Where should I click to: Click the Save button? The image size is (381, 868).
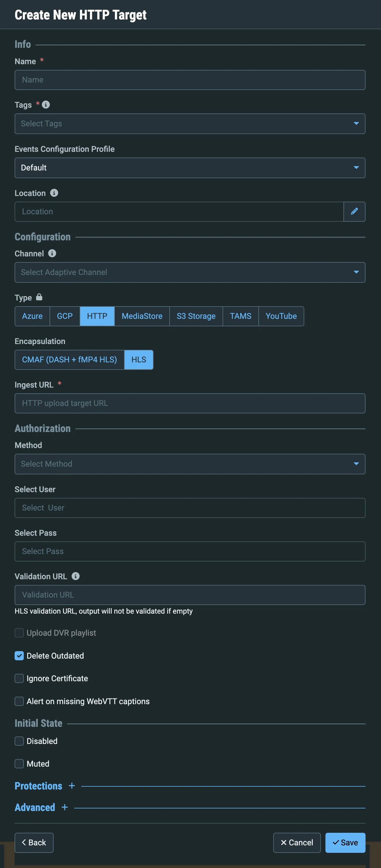coord(345,843)
